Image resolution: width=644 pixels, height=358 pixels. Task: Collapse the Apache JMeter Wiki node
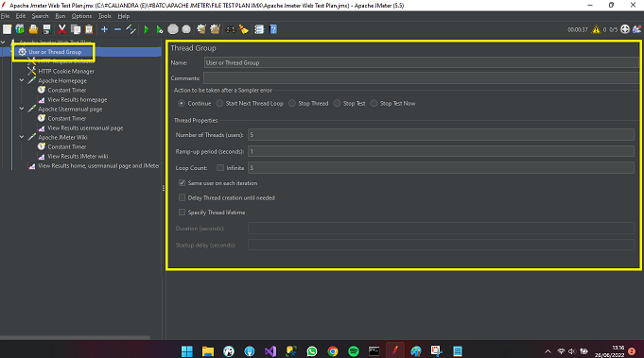[x=22, y=137]
